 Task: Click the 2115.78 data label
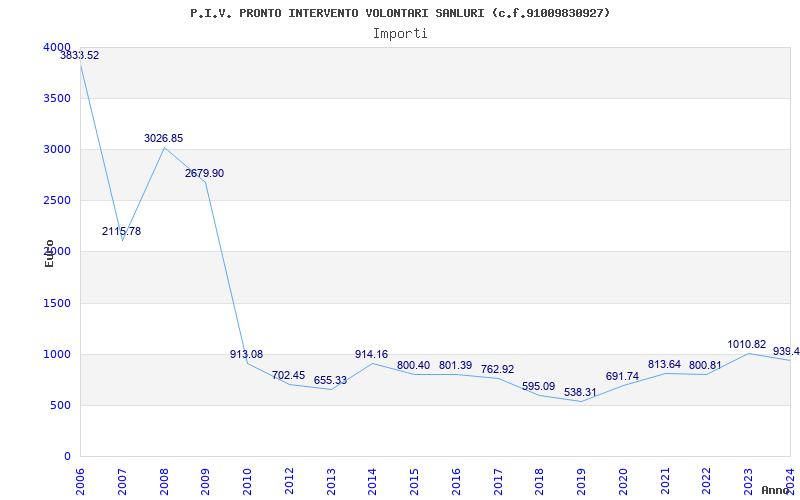pos(121,232)
